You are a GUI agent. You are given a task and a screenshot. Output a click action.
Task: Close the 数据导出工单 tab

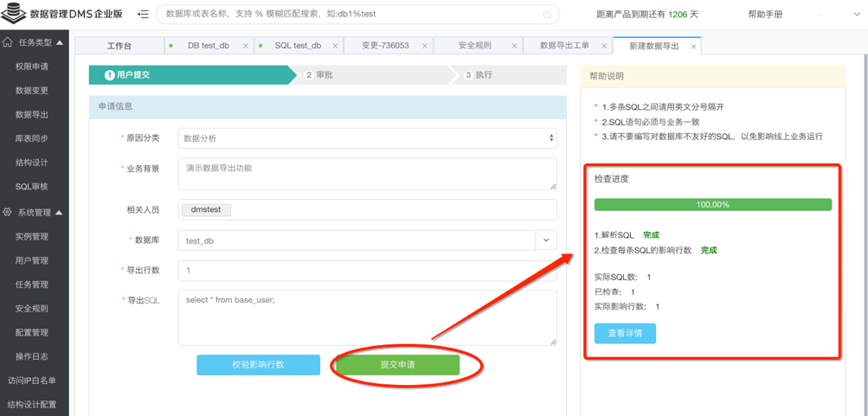(x=604, y=46)
